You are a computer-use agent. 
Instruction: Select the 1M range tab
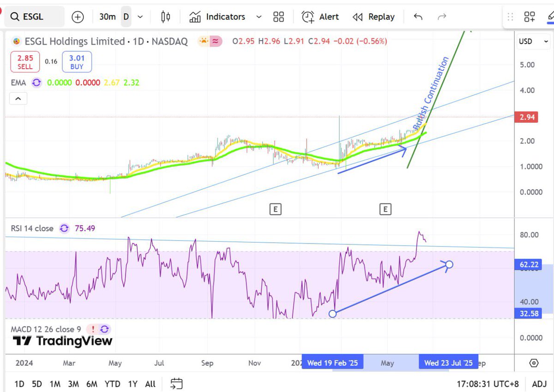point(55,384)
